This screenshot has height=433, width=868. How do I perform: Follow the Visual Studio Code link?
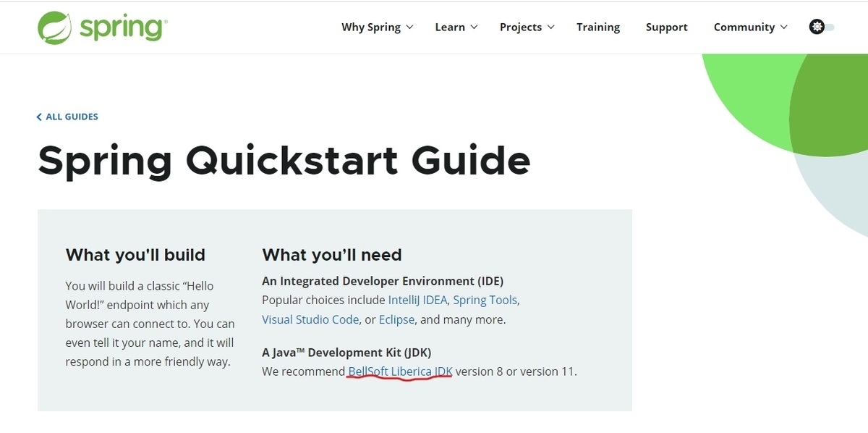[310, 319]
